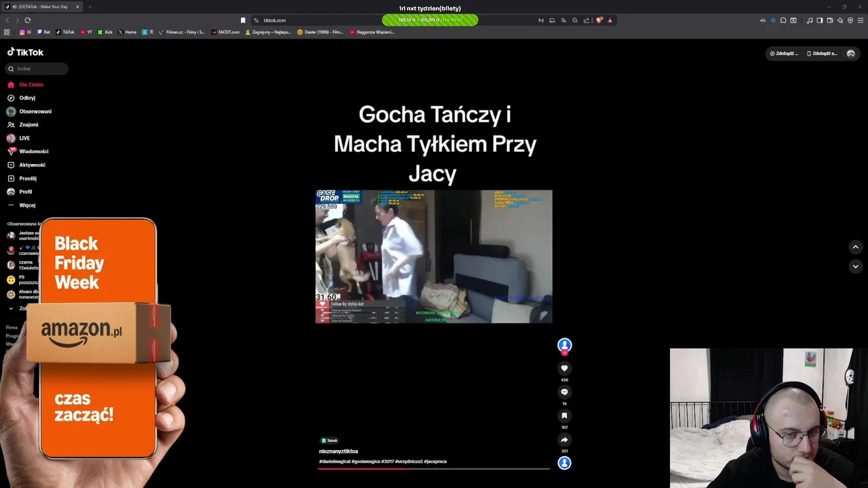Open the Dla Ciebie feed
The width and height of the screenshot is (868, 488).
pyautogui.click(x=25, y=85)
